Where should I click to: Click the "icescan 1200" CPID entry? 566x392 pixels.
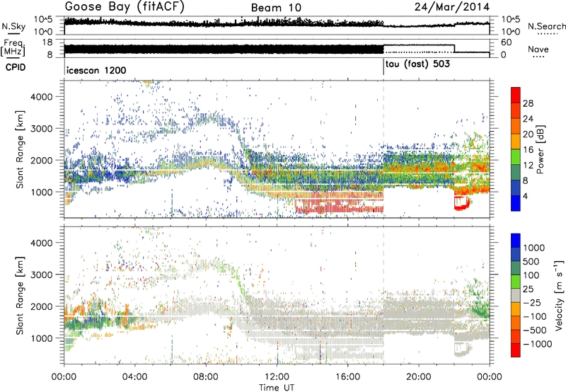tap(96, 70)
